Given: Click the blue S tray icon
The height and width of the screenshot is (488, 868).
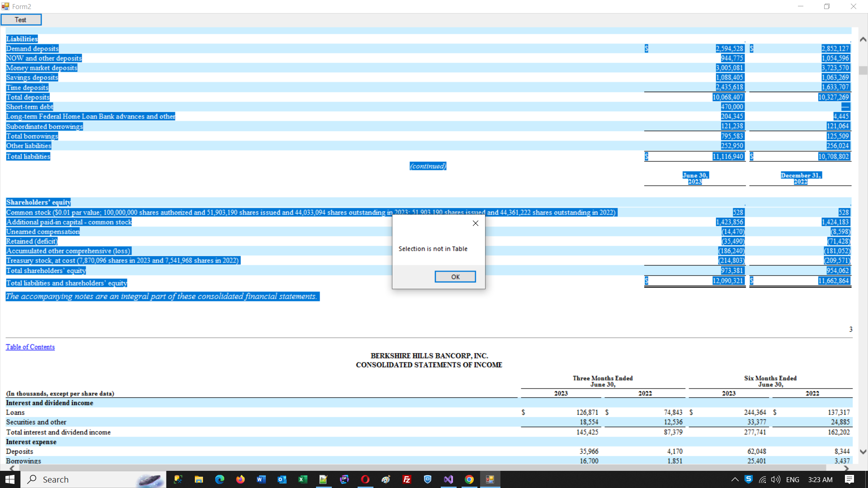Looking at the screenshot, I should 749,479.
